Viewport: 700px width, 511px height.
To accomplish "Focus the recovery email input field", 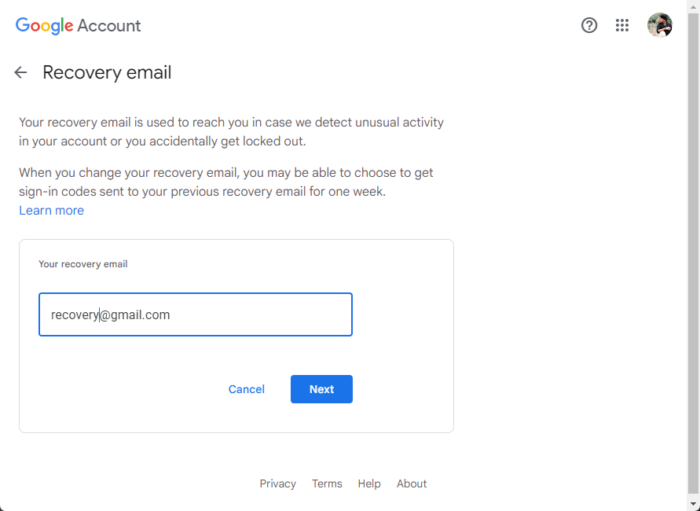I will (195, 314).
